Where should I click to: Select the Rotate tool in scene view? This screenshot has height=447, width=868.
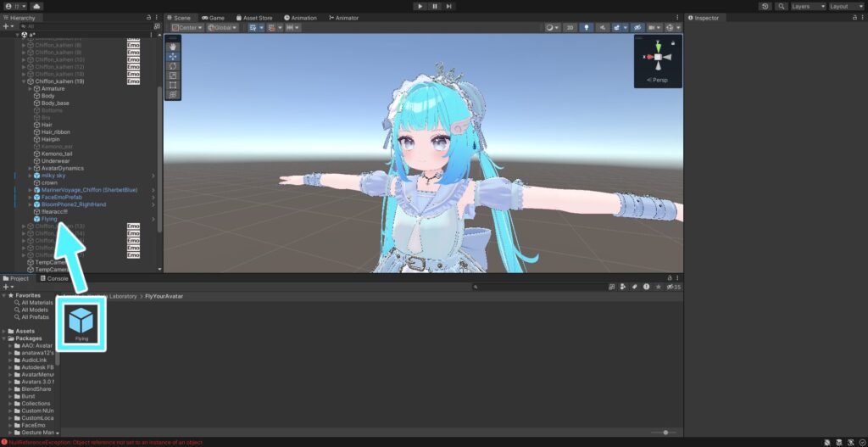(x=173, y=66)
